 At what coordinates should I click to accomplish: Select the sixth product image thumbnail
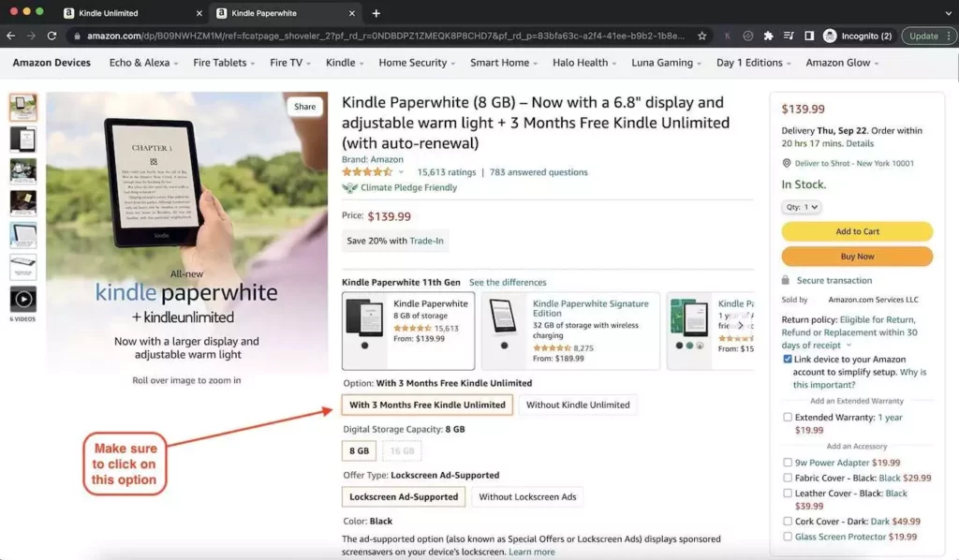click(x=23, y=267)
